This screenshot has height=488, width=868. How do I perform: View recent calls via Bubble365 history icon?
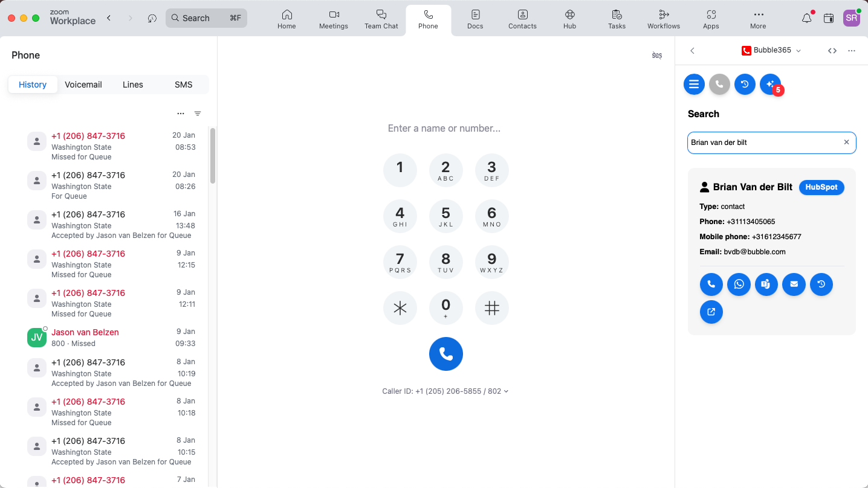click(745, 84)
